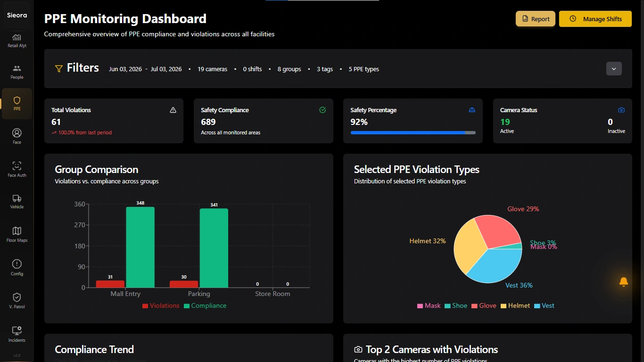Click the Glove 29% pie label
Viewport: 644px width, 362px height.
[523, 209]
